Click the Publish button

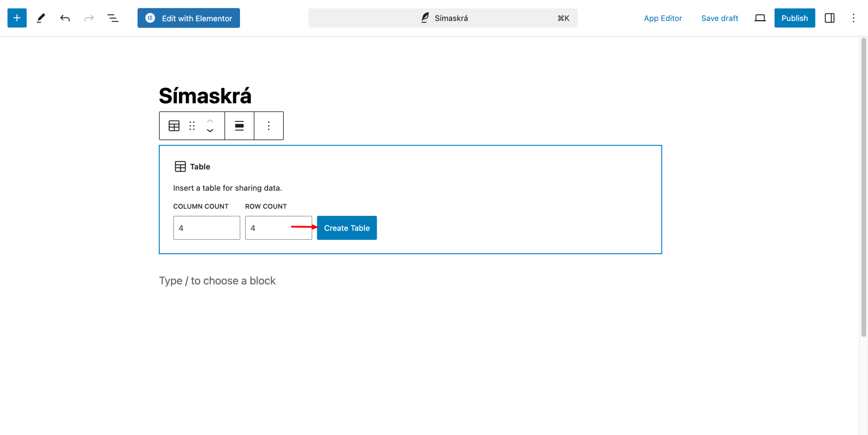[794, 18]
